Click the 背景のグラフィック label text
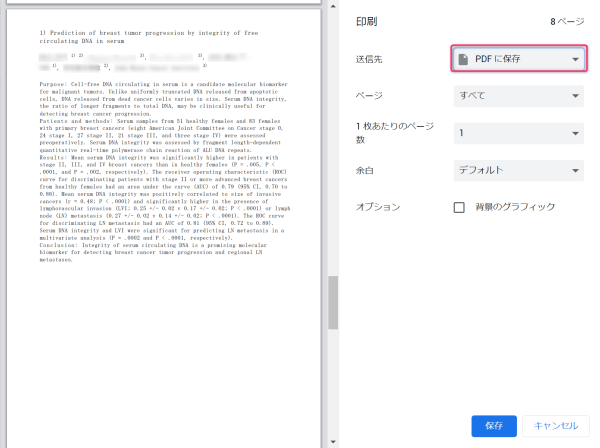The height and width of the screenshot is (448, 600). coord(515,207)
